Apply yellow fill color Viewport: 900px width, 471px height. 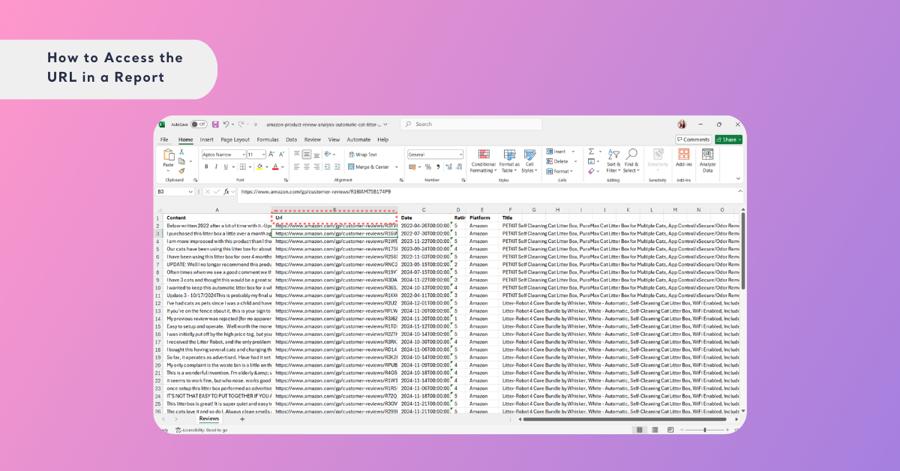259,167
